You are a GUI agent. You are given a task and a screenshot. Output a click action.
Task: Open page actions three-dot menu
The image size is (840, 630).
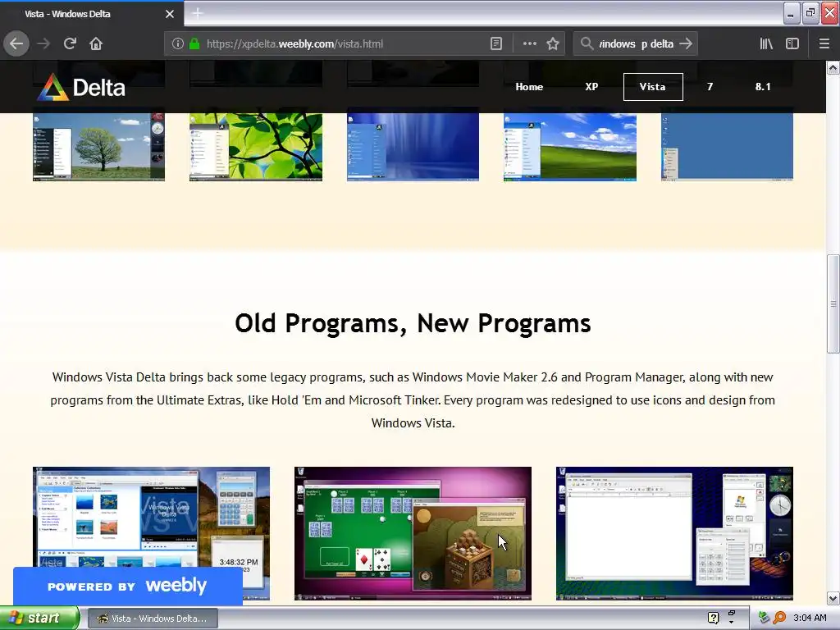529,44
